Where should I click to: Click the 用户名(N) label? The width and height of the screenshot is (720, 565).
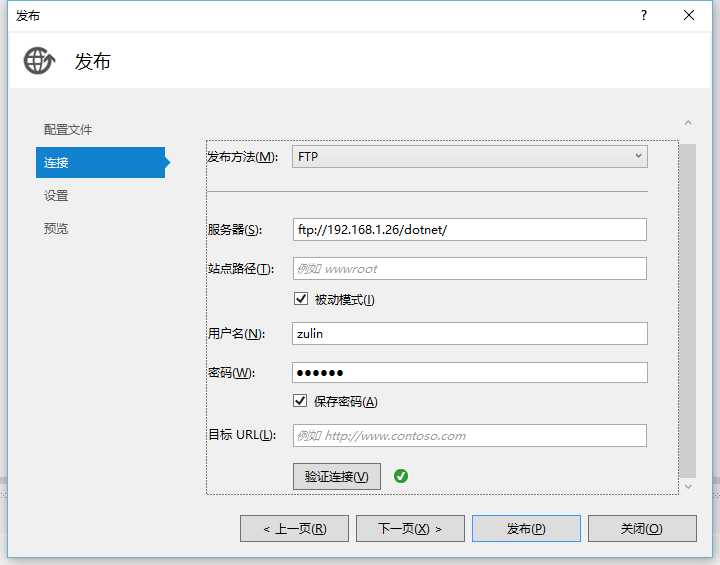[x=236, y=333]
